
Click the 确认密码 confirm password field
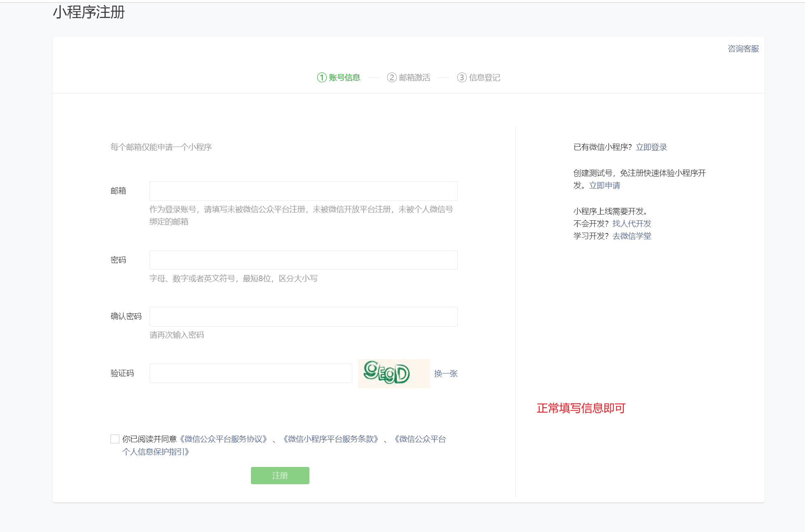(x=303, y=317)
